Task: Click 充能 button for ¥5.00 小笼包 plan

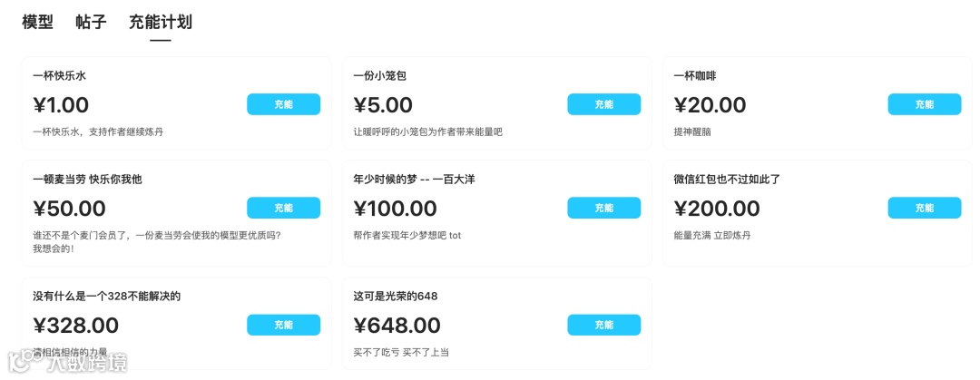Action: pos(603,104)
